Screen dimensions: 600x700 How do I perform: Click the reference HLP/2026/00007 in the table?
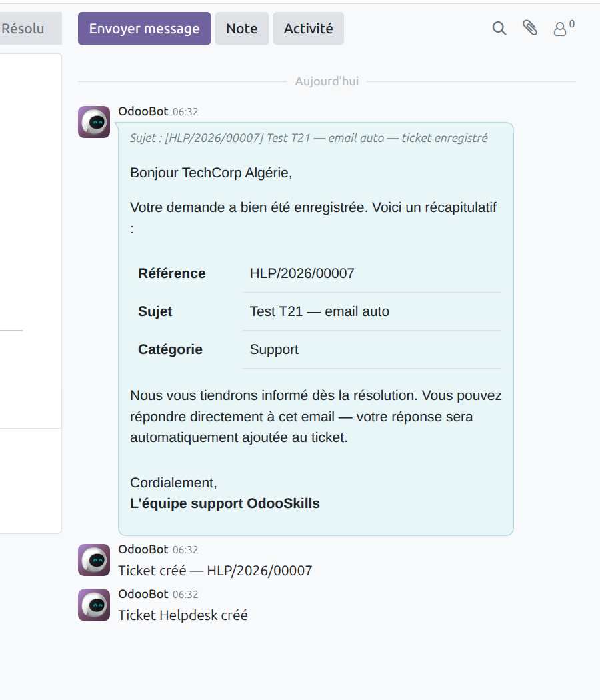(301, 273)
